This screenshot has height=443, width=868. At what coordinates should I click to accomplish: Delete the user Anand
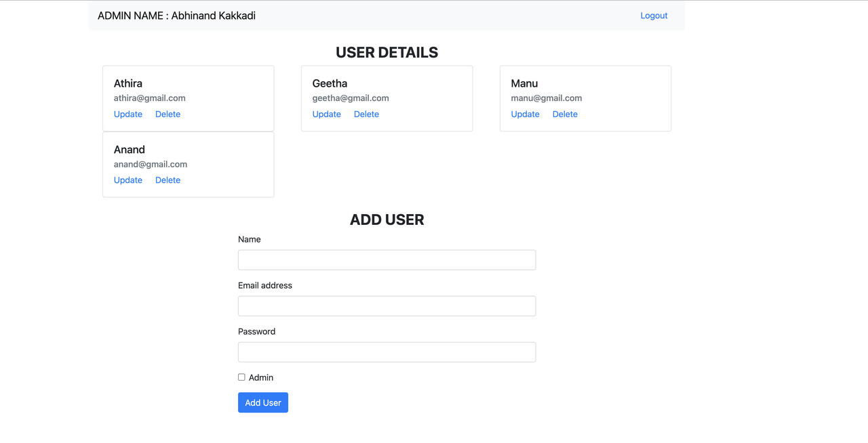[167, 180]
